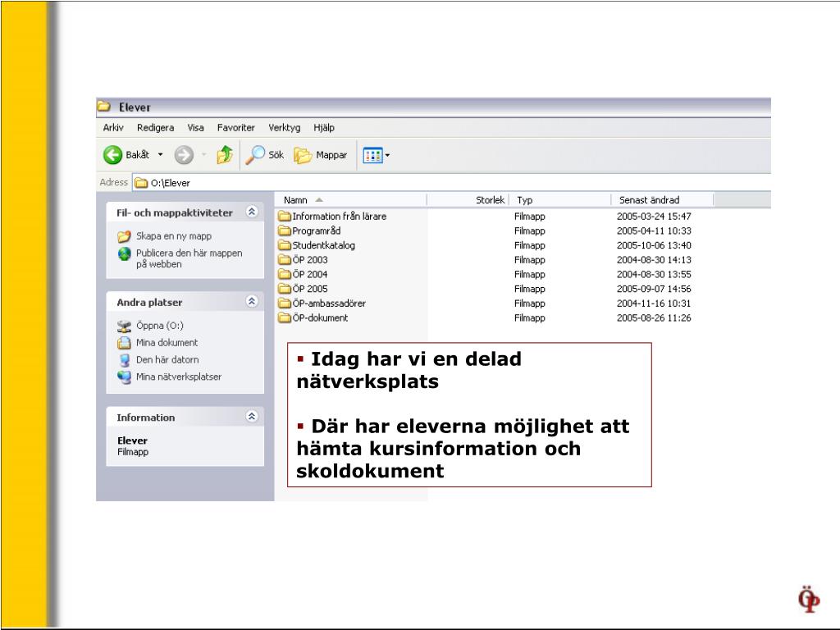Open the Hjälp menu
The width and height of the screenshot is (840, 630).
coord(324,127)
